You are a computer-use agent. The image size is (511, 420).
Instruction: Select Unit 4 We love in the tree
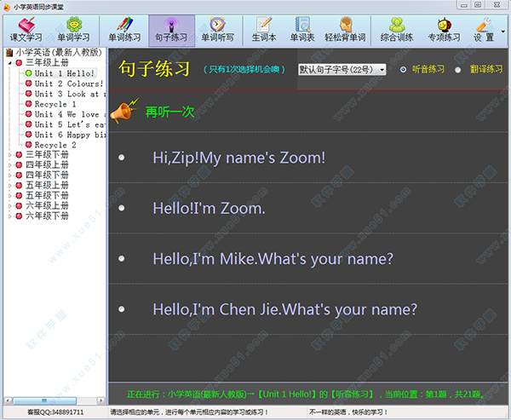pyautogui.click(x=71, y=114)
